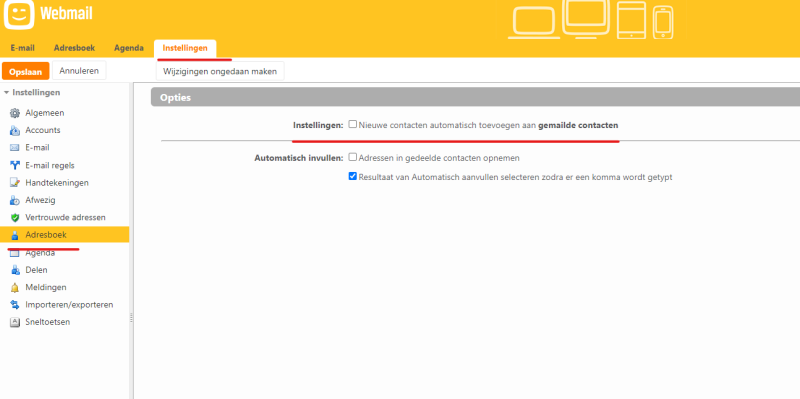Screen dimensions: 800x399
Task: Click the Meldingen bell icon
Action: pyautogui.click(x=15, y=287)
